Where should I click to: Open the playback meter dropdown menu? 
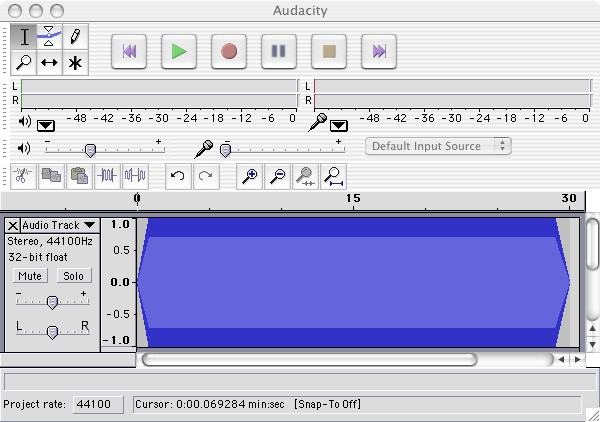click(x=46, y=125)
